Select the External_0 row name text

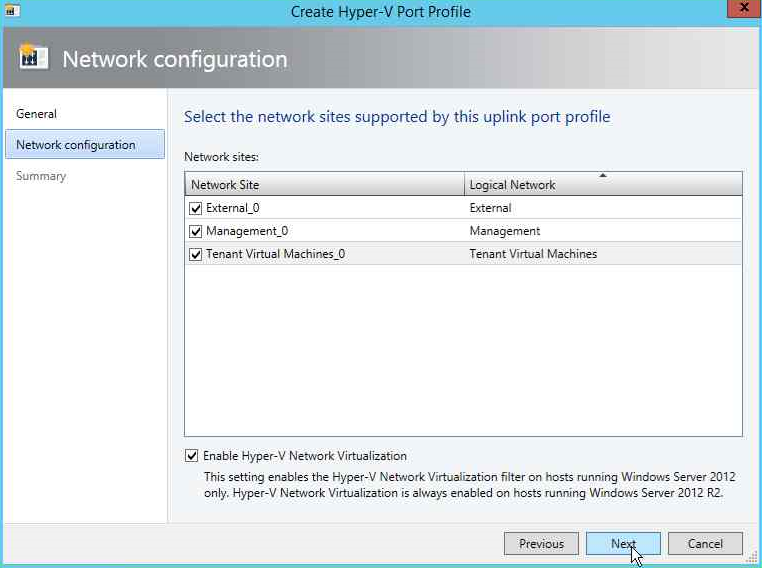233,208
